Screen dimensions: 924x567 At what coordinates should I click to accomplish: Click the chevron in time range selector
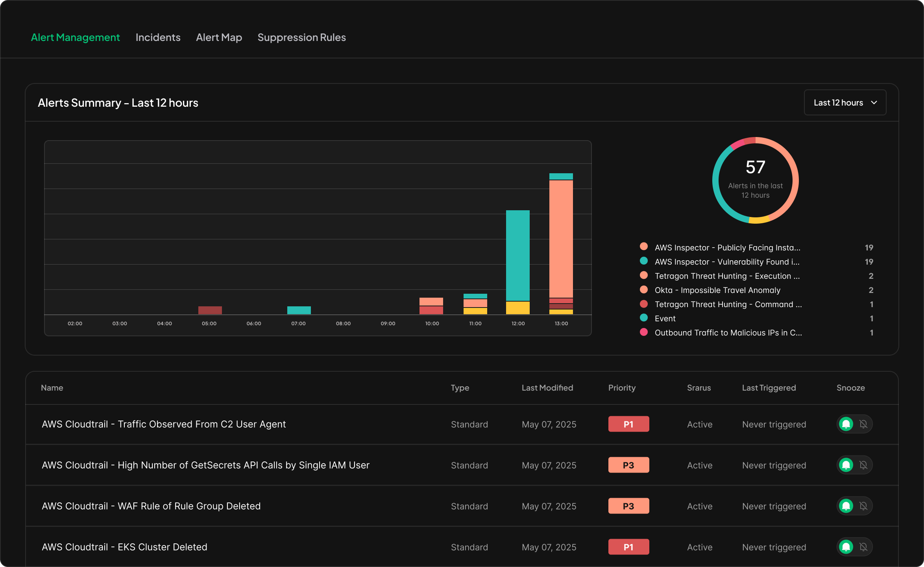coord(874,103)
